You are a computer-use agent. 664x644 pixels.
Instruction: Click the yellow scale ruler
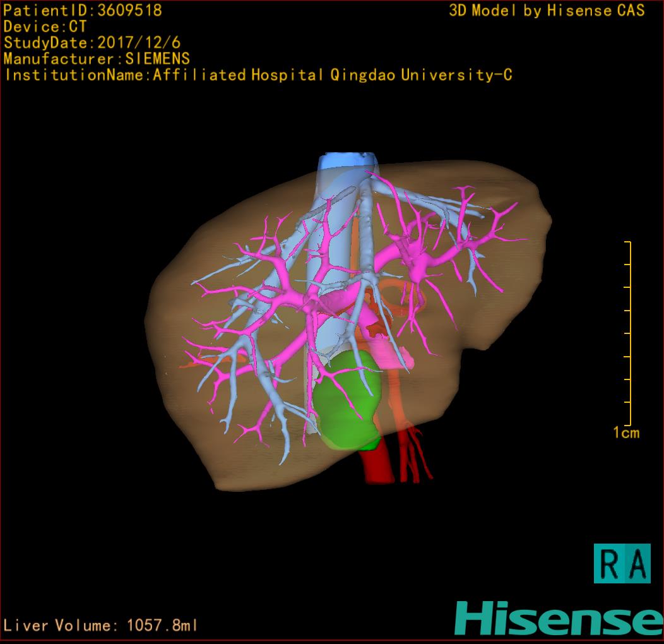click(628, 333)
